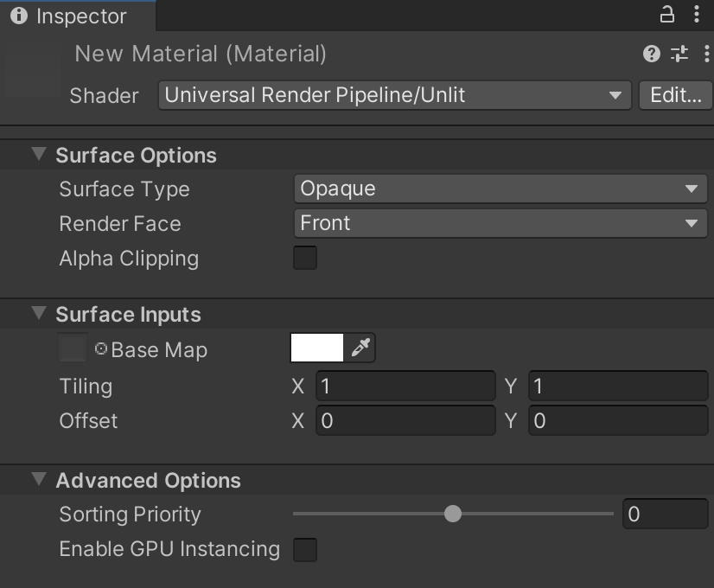Collapse the Advanced Options section
The image size is (714, 588).
click(x=38, y=480)
